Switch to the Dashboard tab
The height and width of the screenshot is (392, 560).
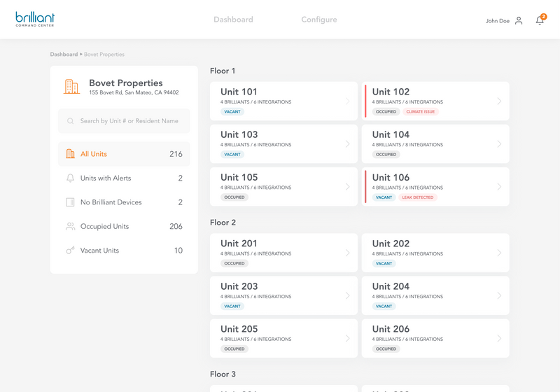pyautogui.click(x=233, y=20)
